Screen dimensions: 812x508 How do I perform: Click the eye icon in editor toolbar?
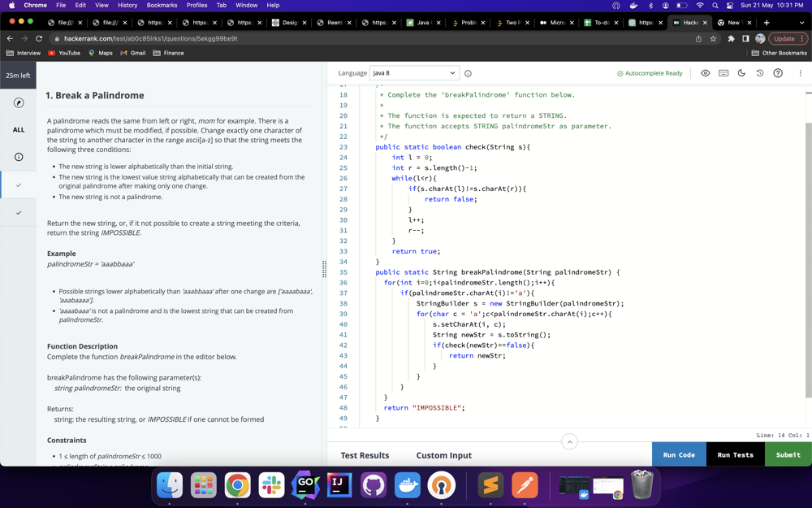click(705, 73)
